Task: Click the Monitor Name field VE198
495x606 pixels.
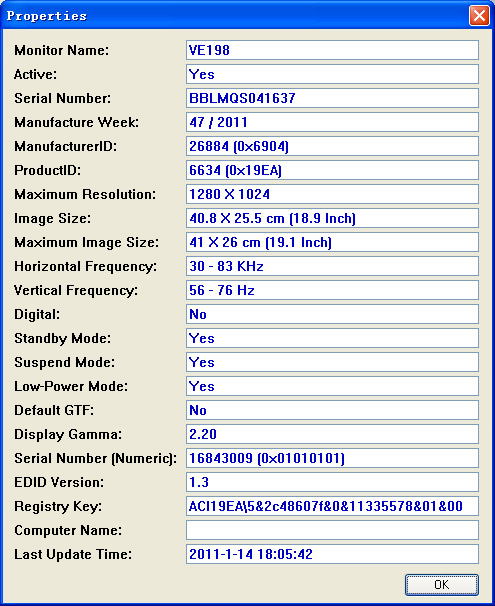Action: 332,50
